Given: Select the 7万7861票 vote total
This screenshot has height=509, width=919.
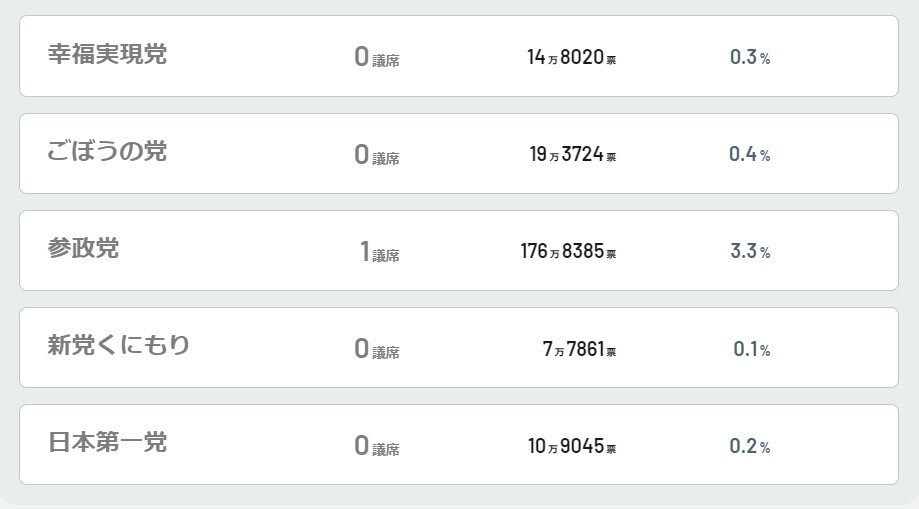Looking at the screenshot, I should (579, 348).
